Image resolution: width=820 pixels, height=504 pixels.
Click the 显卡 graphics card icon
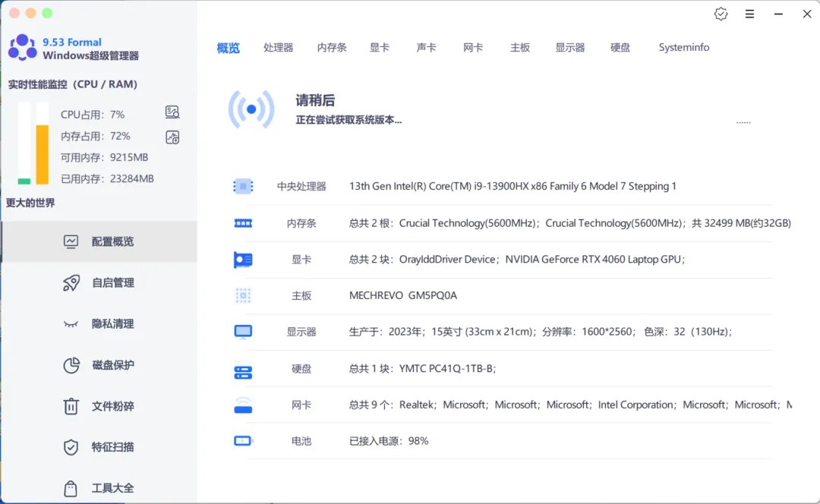coord(243,260)
